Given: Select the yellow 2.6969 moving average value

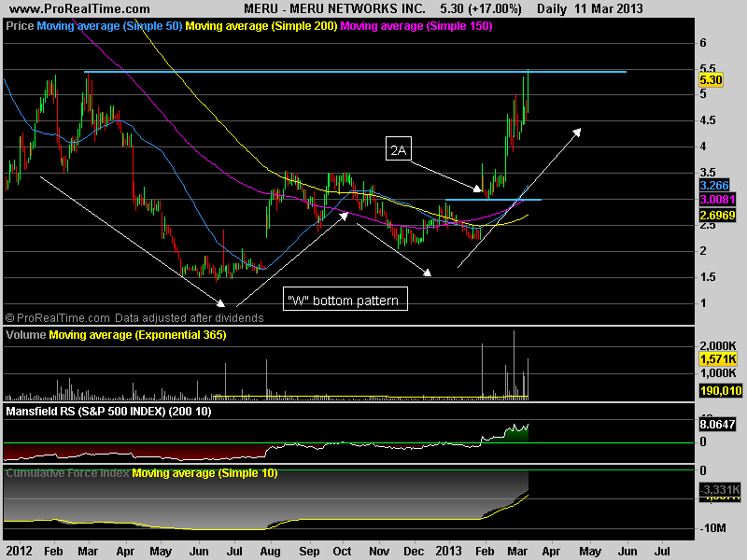Looking at the screenshot, I should pyautogui.click(x=717, y=215).
